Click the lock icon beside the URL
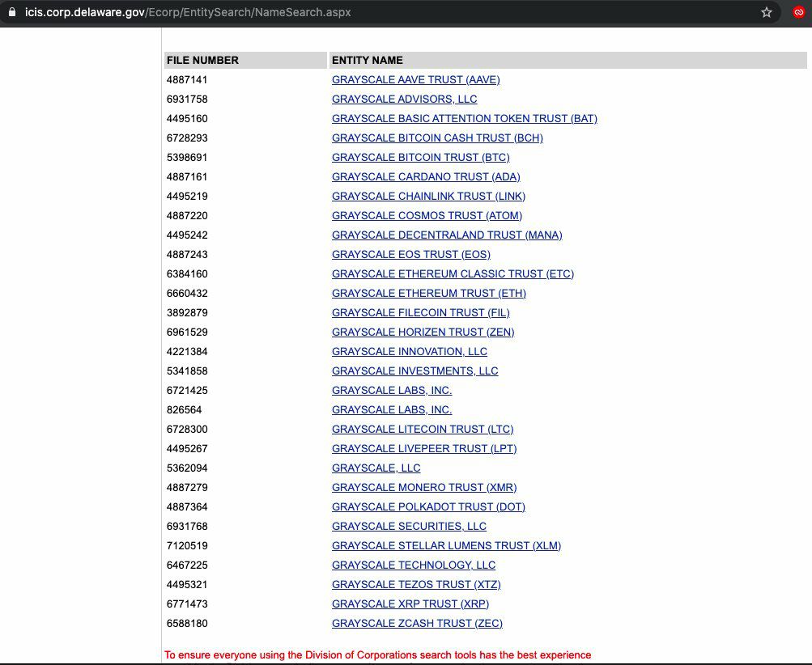 (12, 12)
